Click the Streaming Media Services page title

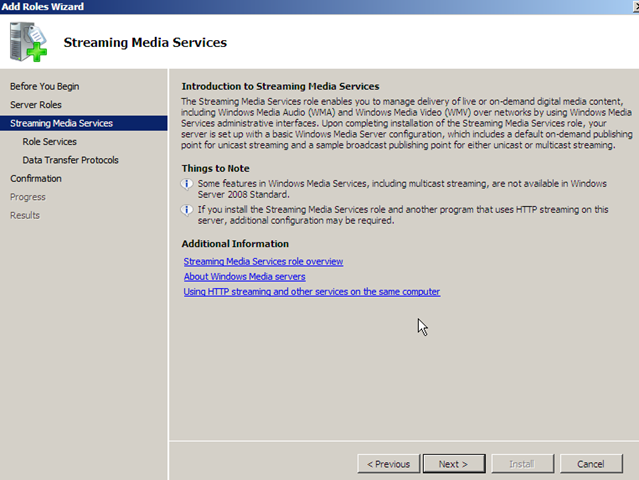coord(145,42)
